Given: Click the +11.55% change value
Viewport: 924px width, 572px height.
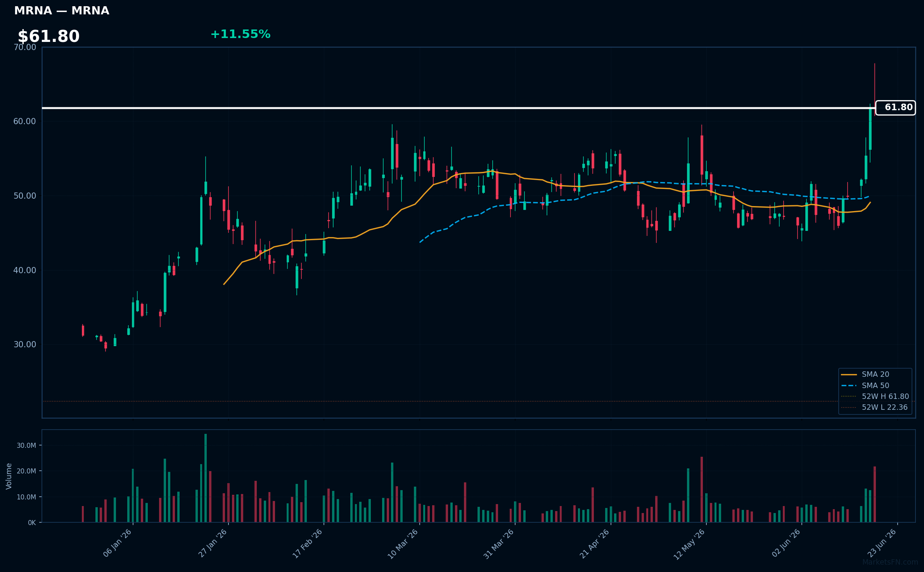Looking at the screenshot, I should click(241, 34).
